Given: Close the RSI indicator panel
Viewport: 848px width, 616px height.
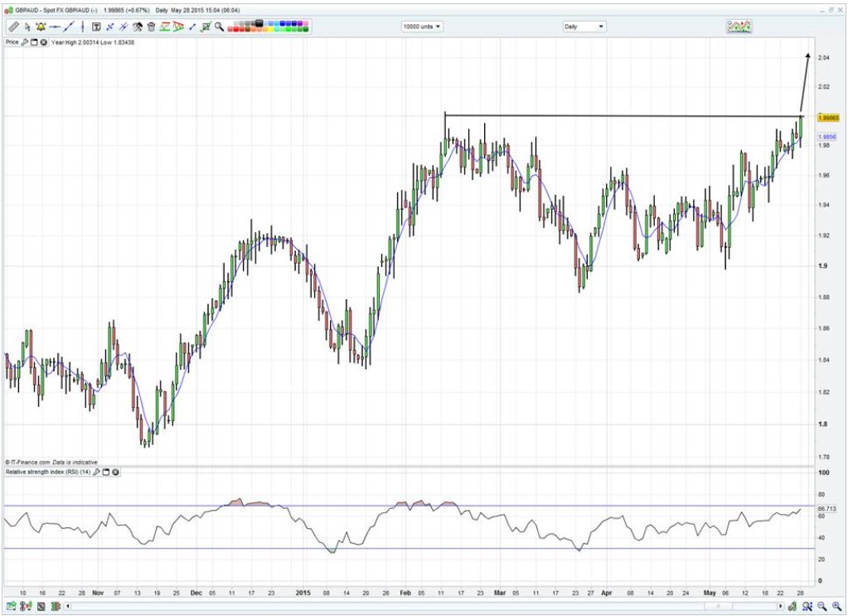Looking at the screenshot, I should pos(116,472).
